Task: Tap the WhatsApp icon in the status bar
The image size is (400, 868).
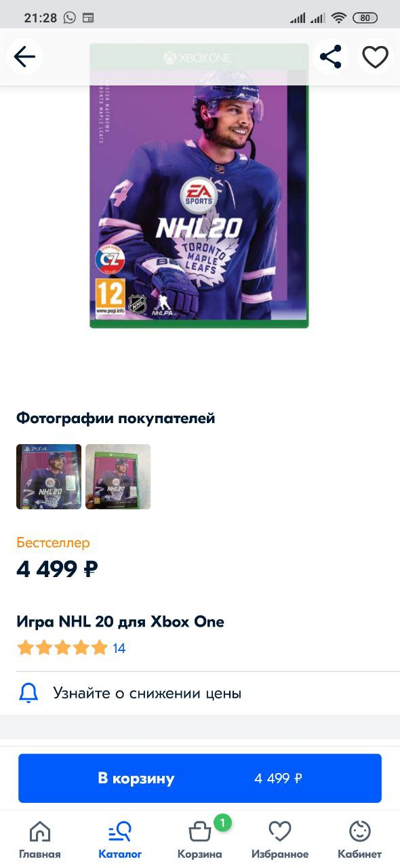Action: (x=70, y=18)
